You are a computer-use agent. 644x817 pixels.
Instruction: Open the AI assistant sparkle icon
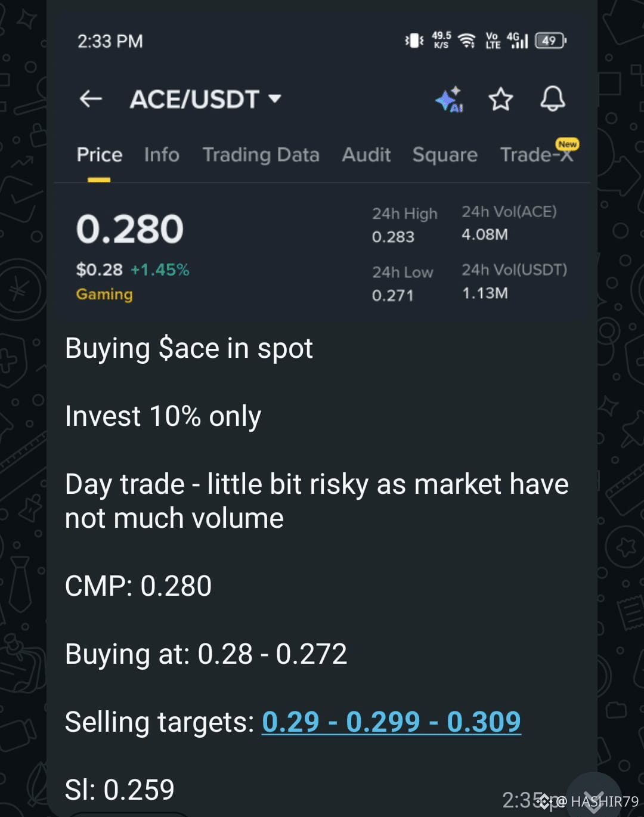point(449,99)
